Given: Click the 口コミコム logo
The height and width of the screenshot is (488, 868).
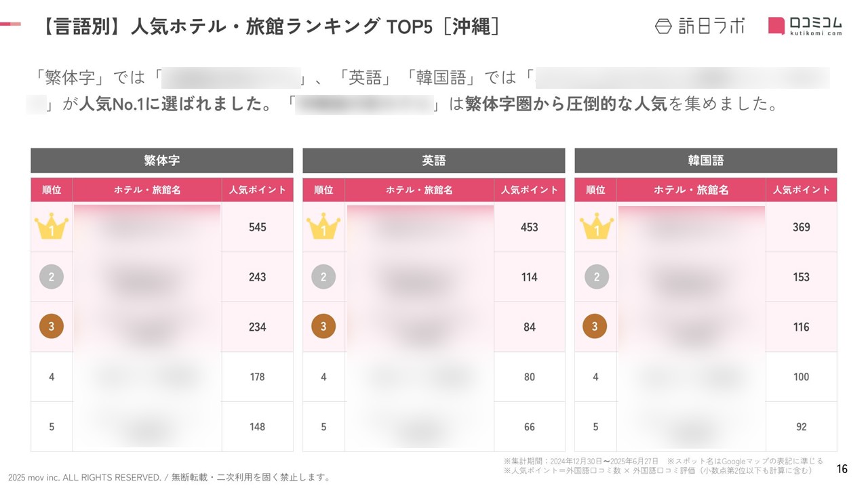Looking at the screenshot, I should point(805,26).
